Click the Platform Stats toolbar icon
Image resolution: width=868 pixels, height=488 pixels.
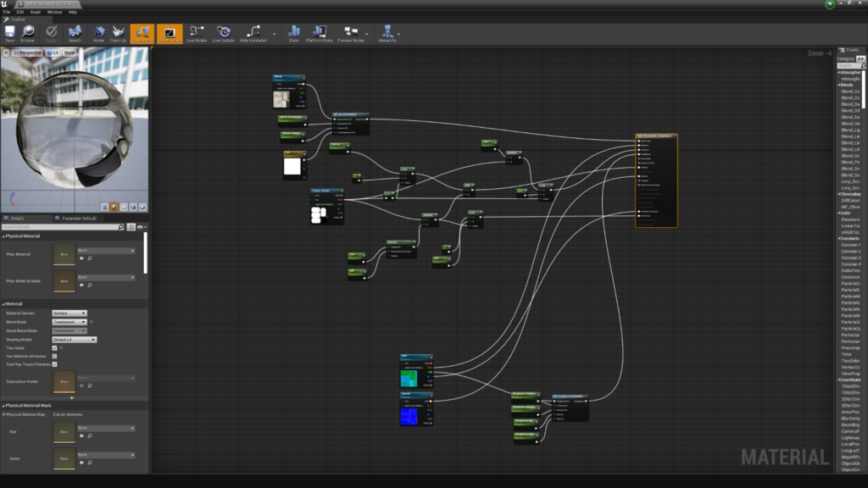pos(320,33)
